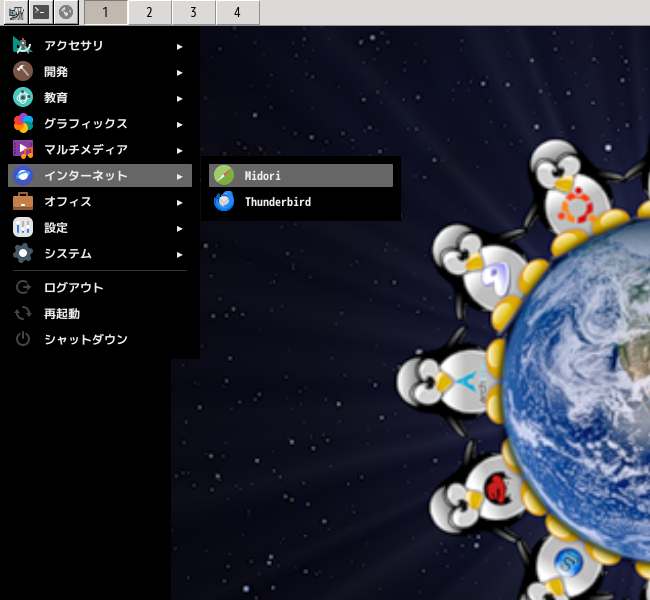
Task: Launch Thunderbird from the submenu
Action: click(x=301, y=202)
